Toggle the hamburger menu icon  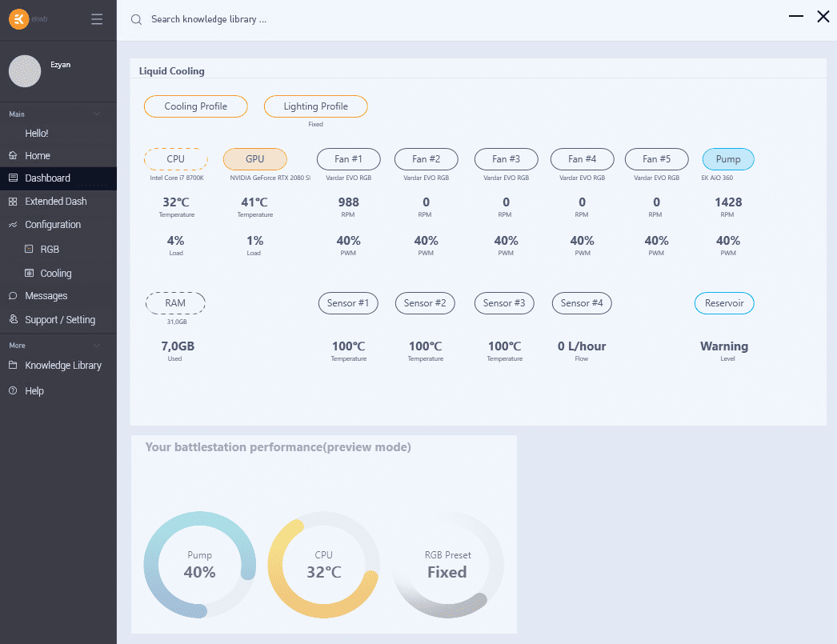pyautogui.click(x=97, y=19)
